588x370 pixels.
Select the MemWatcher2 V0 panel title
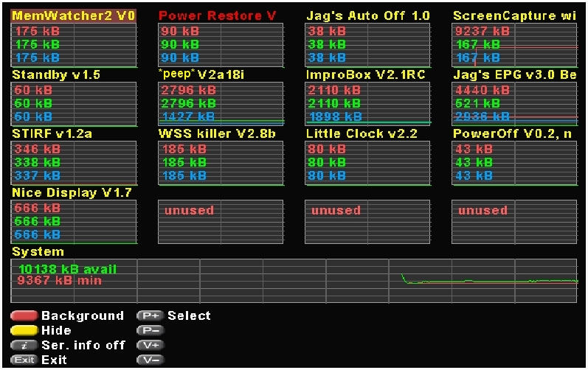[73, 15]
